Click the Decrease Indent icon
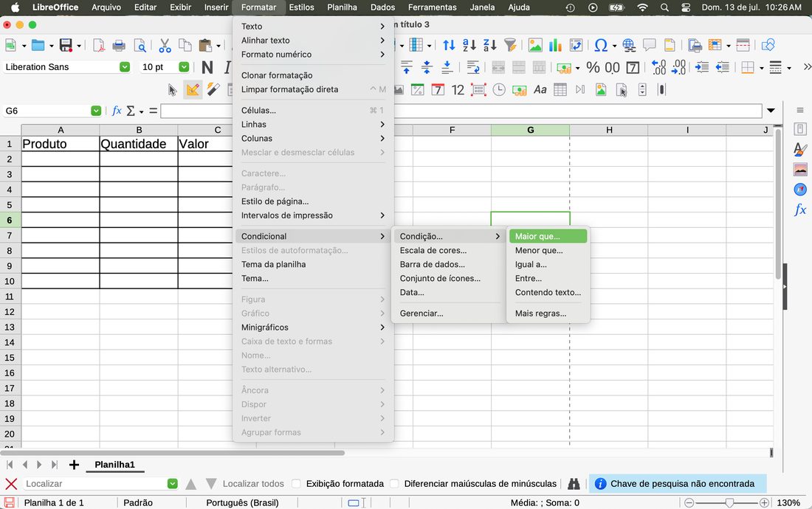Viewport: 812px width, 509px height. (x=722, y=67)
